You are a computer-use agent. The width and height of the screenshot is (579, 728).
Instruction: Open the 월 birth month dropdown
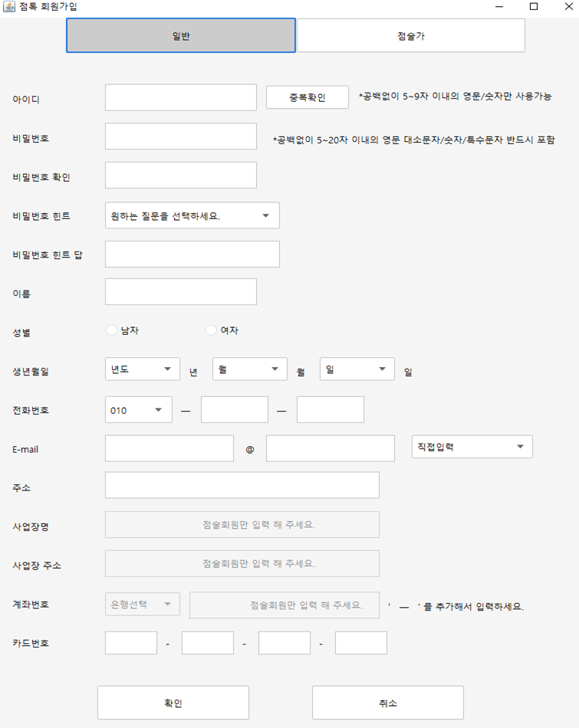pos(249,369)
